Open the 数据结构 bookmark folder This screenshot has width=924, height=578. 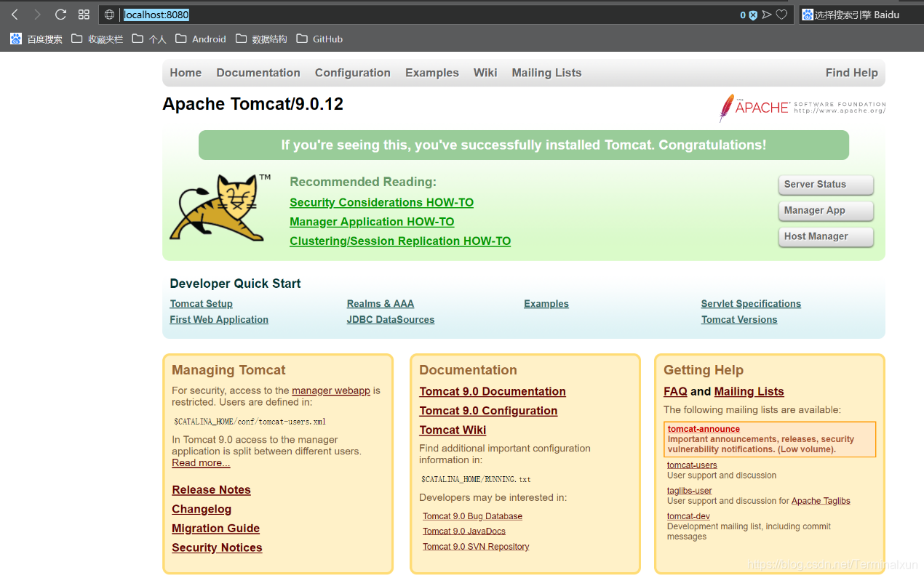point(261,39)
